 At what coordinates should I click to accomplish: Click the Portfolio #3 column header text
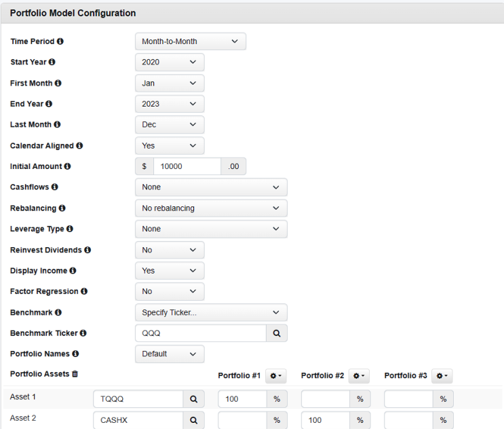[x=406, y=375]
